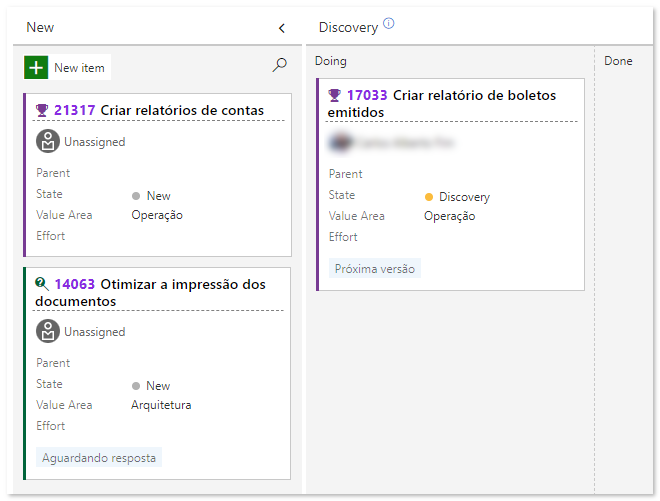
Task: Collapse the New column with chevron
Action: 282,28
